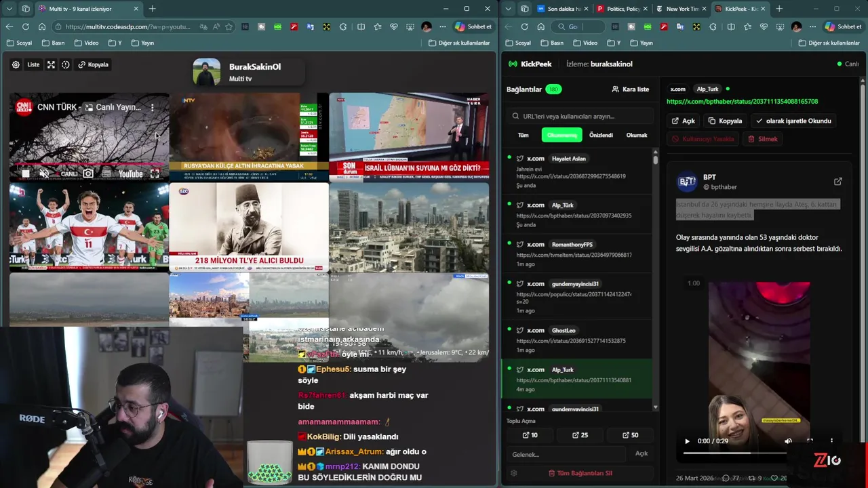
Task: Open Sohbet et Copilot button in left browser
Action: click(x=473, y=26)
